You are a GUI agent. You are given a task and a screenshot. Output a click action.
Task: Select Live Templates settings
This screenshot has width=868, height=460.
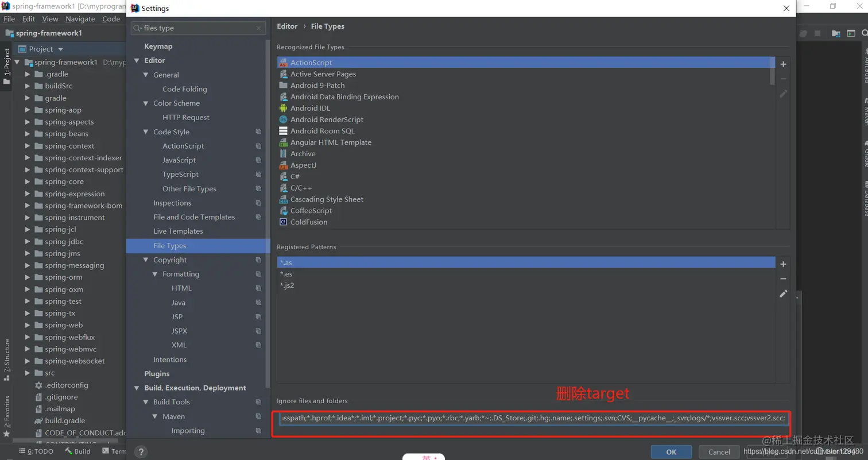178,231
